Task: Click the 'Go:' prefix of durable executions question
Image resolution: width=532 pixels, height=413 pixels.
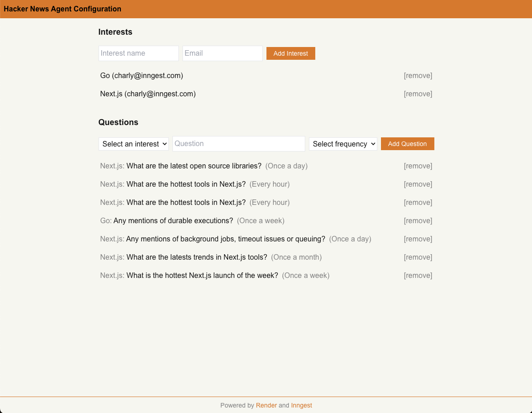Action: (106, 220)
